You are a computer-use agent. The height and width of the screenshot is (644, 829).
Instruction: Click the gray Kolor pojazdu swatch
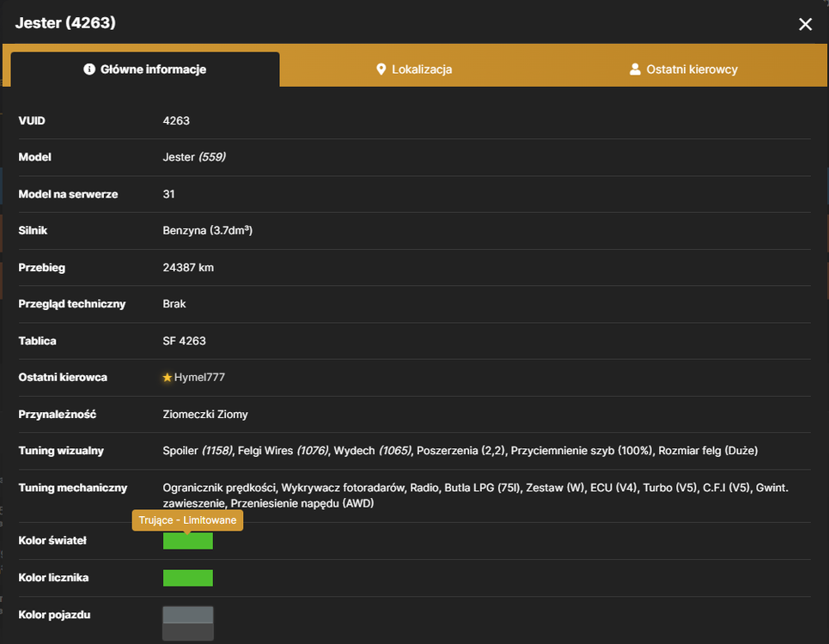point(187,623)
